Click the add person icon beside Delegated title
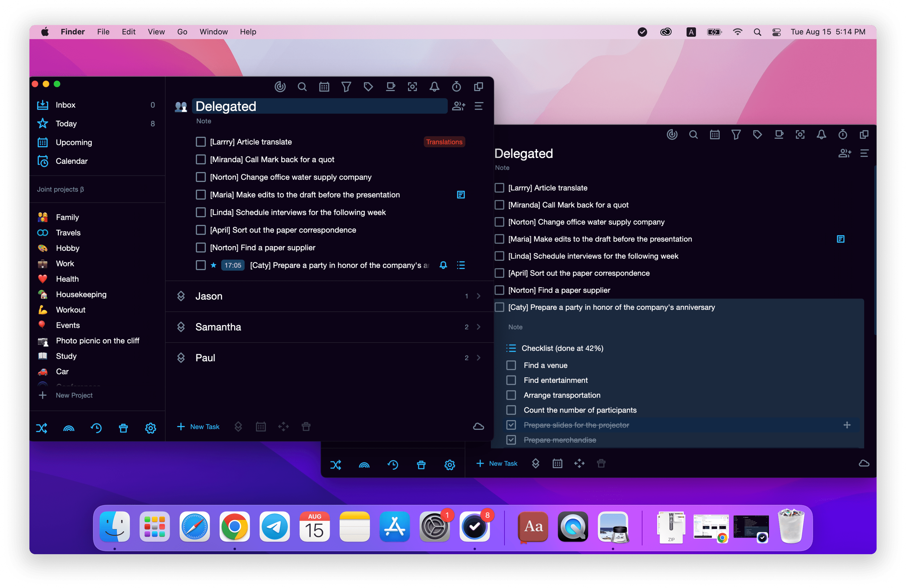Screen dimensions: 906x588 coord(458,106)
